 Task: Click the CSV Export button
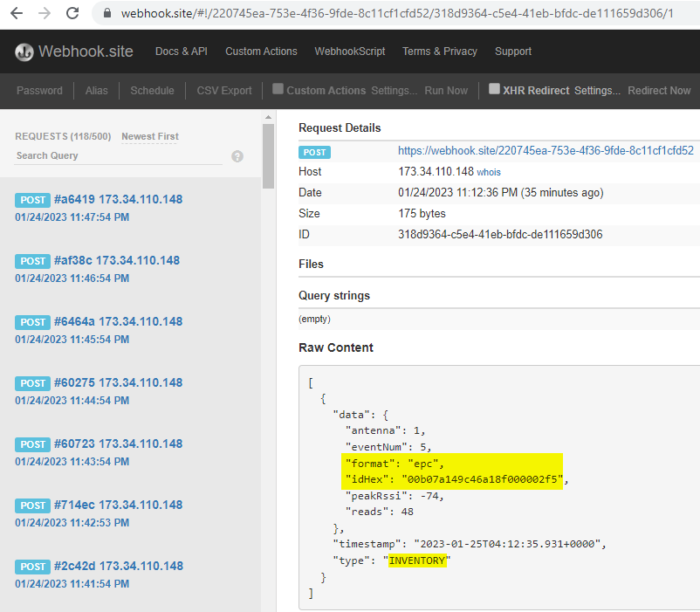224,91
